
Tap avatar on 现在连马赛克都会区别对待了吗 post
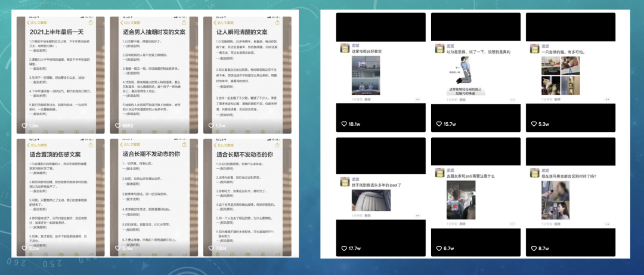click(x=534, y=172)
